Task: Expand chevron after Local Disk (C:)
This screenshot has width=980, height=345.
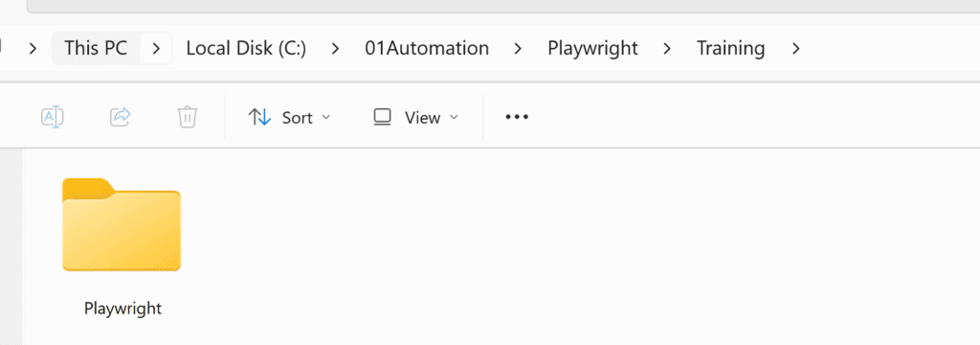Action: (336, 49)
